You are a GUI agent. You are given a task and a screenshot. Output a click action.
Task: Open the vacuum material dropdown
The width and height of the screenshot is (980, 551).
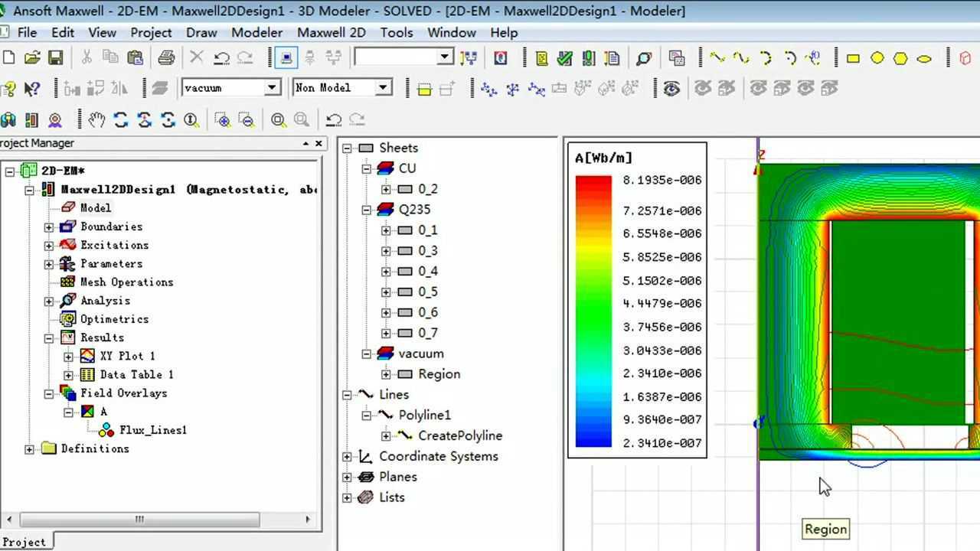tap(272, 88)
